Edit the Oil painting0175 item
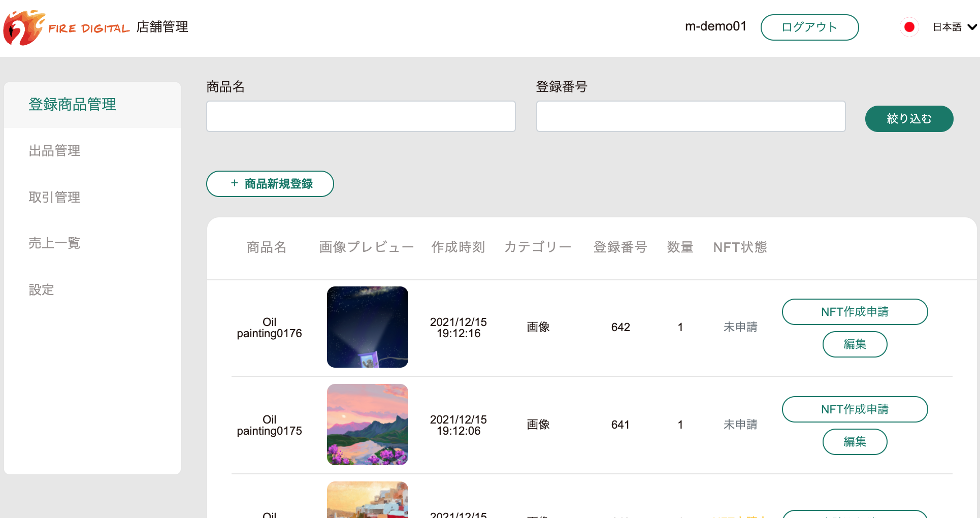The height and width of the screenshot is (518, 980). [855, 442]
